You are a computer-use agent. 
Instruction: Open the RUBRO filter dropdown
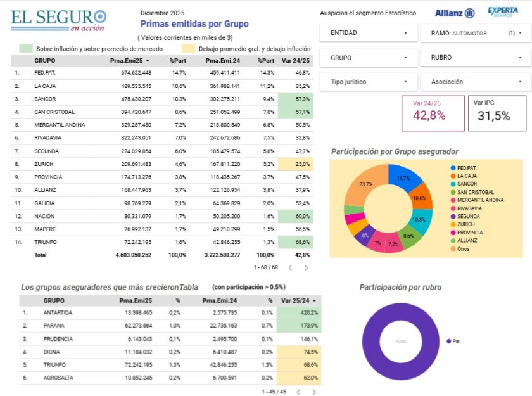(x=473, y=58)
